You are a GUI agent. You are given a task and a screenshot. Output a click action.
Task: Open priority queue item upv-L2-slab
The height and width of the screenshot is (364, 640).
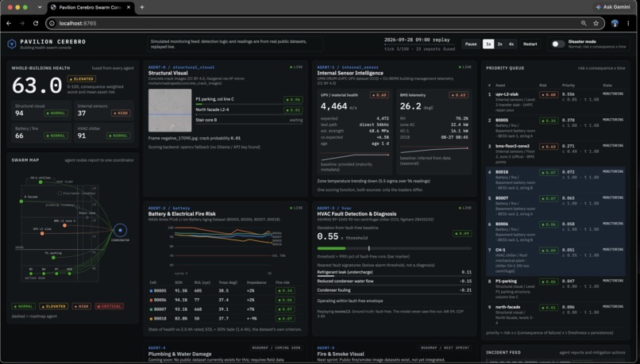coord(556,102)
